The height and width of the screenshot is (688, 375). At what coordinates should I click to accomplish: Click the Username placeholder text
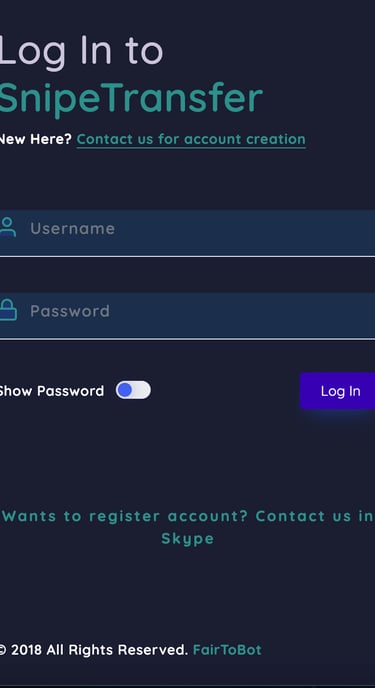72,228
